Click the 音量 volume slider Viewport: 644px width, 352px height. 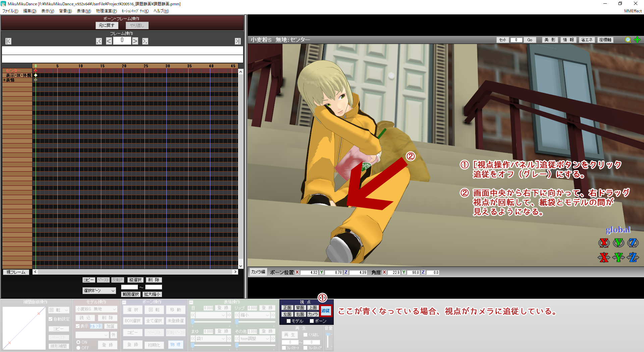[328, 340]
